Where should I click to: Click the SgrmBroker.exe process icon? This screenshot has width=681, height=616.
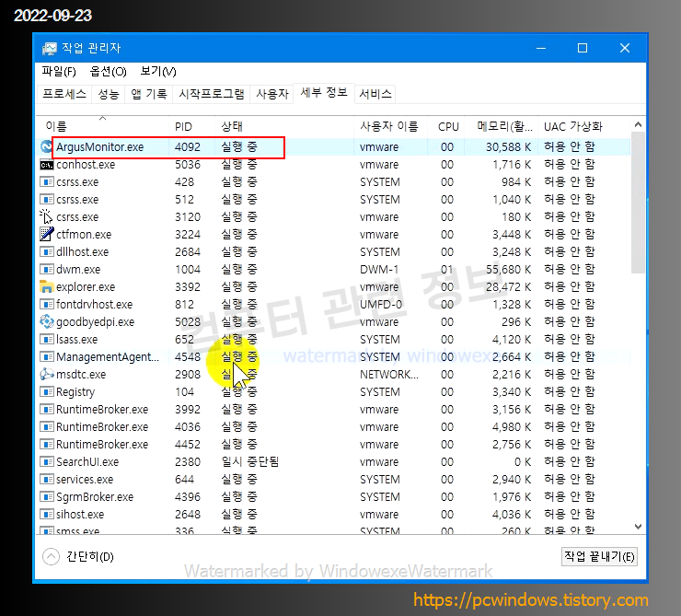(46, 496)
